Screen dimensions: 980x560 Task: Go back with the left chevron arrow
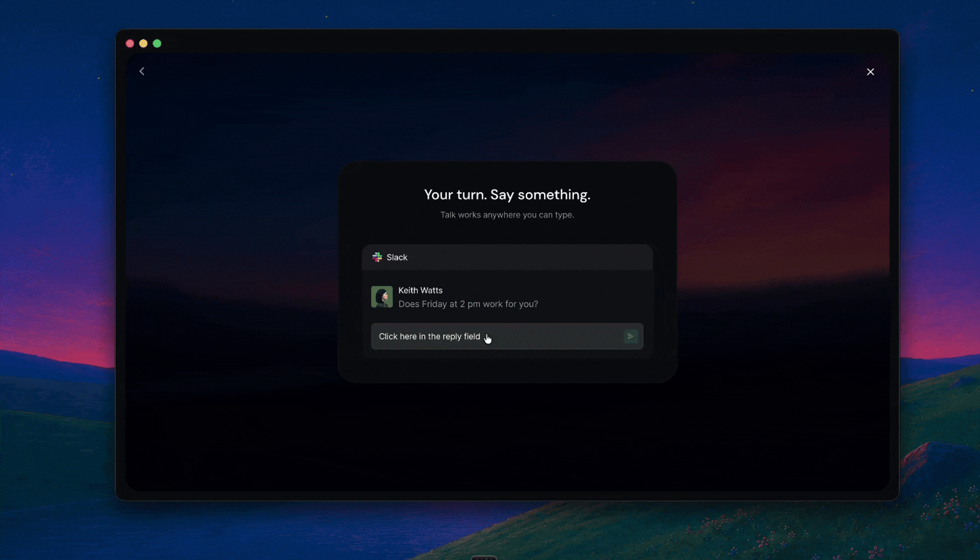[142, 71]
